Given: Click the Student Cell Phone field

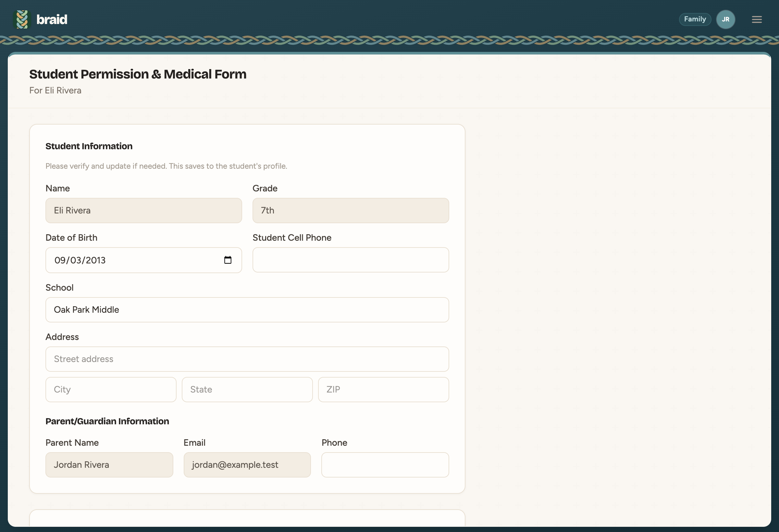Looking at the screenshot, I should click(350, 260).
